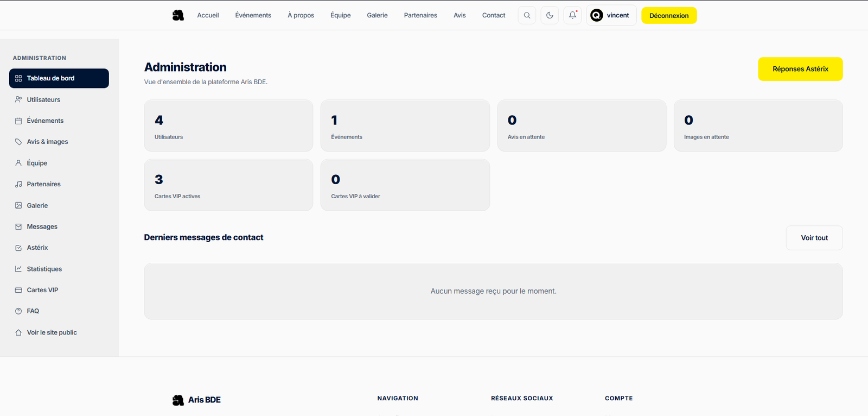The image size is (868, 416).
Task: Open Contact in the top navigation
Action: pyautogui.click(x=494, y=15)
